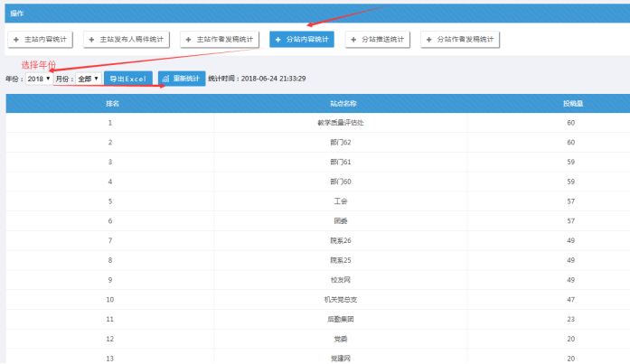Open the 年份 2018 dropdown
Screen dimensions: 630x364
(38, 79)
